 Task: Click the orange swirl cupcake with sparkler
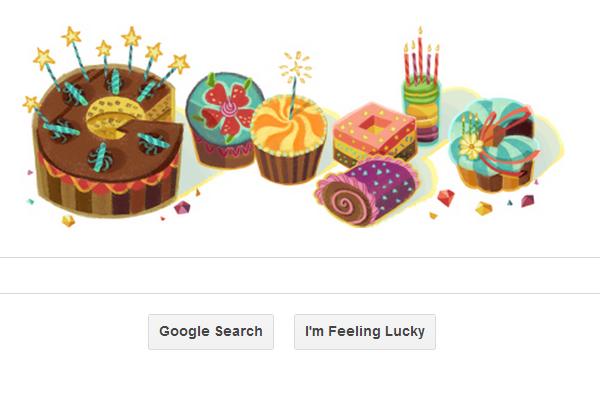click(289, 140)
